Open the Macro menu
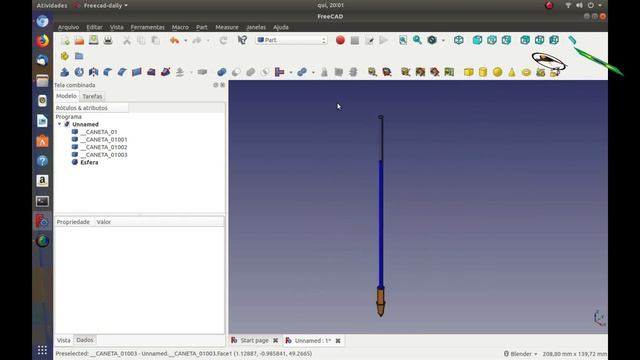 pos(180,27)
